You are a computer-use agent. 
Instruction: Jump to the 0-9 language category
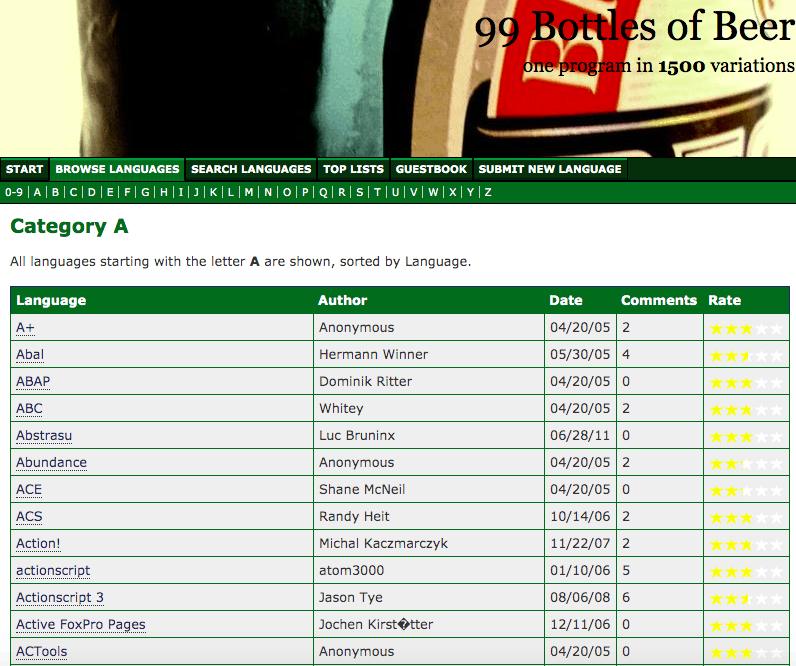(x=14, y=192)
